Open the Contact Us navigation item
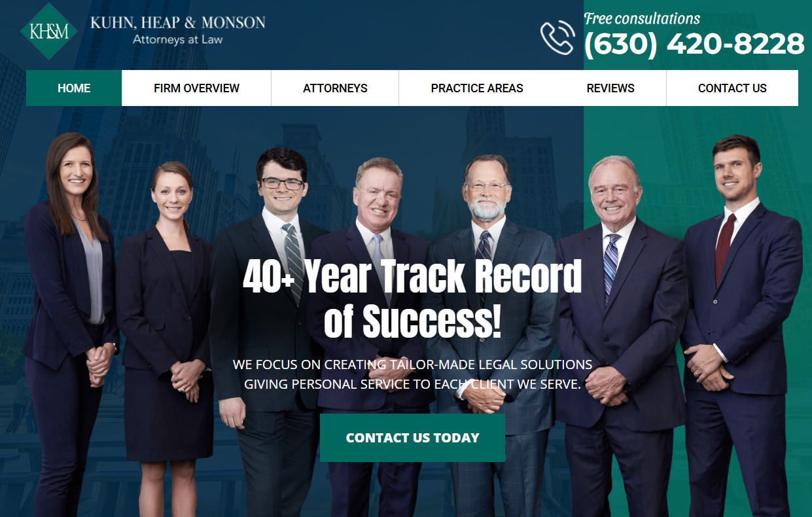 coord(732,88)
